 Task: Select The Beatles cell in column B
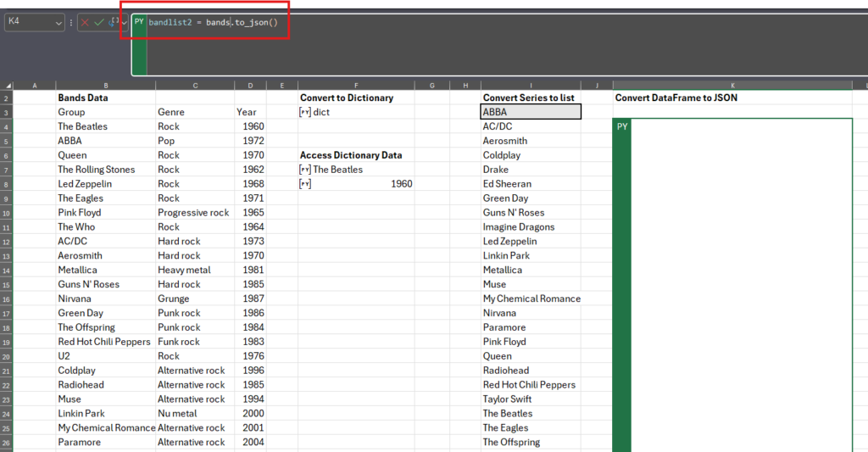pos(106,126)
